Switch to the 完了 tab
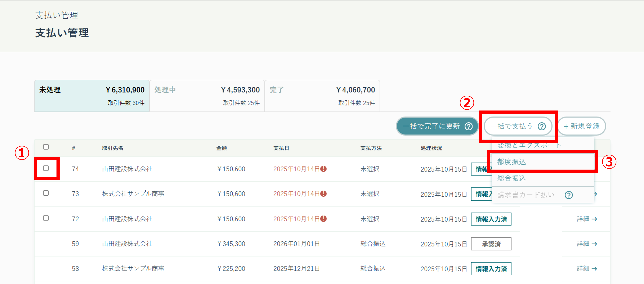 tap(322, 96)
